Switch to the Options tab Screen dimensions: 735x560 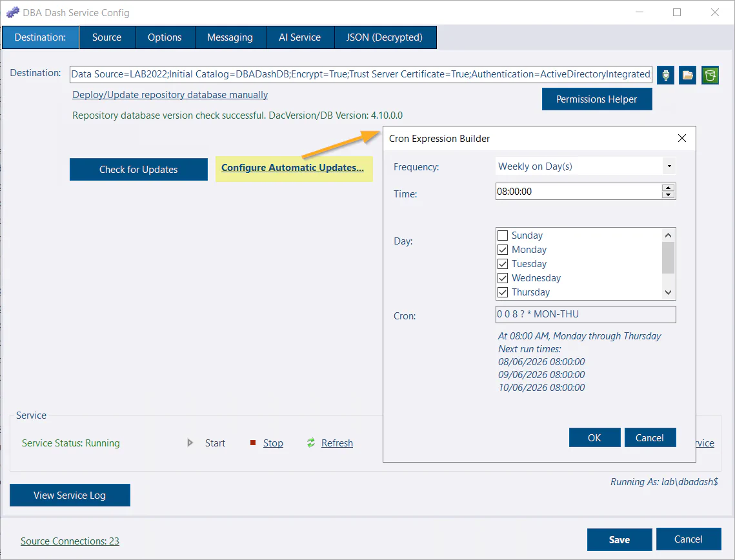pos(165,37)
